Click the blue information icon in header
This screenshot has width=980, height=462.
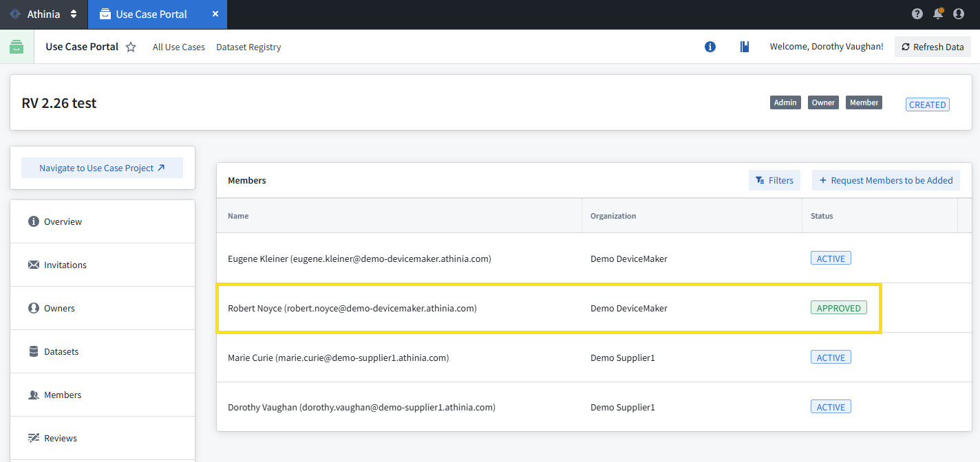[710, 47]
